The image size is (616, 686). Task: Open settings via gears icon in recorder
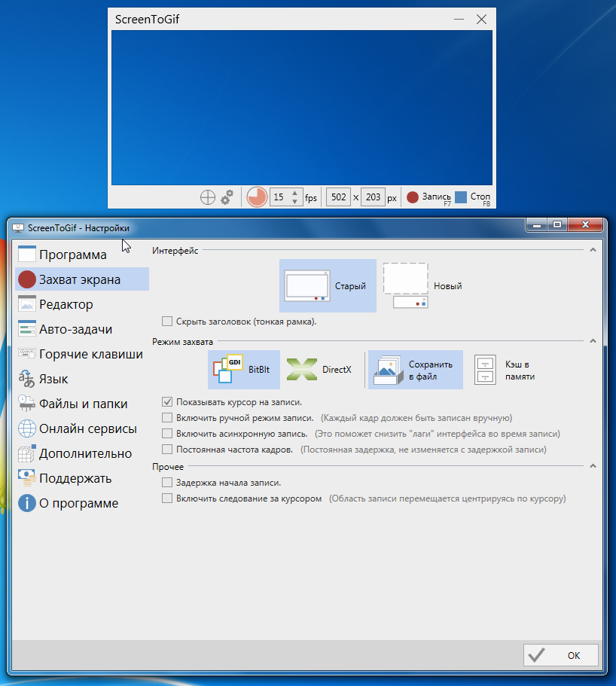click(x=227, y=197)
